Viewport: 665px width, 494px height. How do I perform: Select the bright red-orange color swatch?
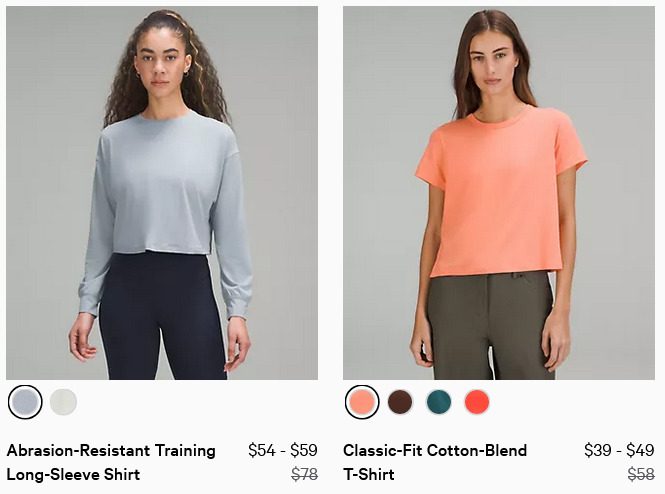coord(477,402)
